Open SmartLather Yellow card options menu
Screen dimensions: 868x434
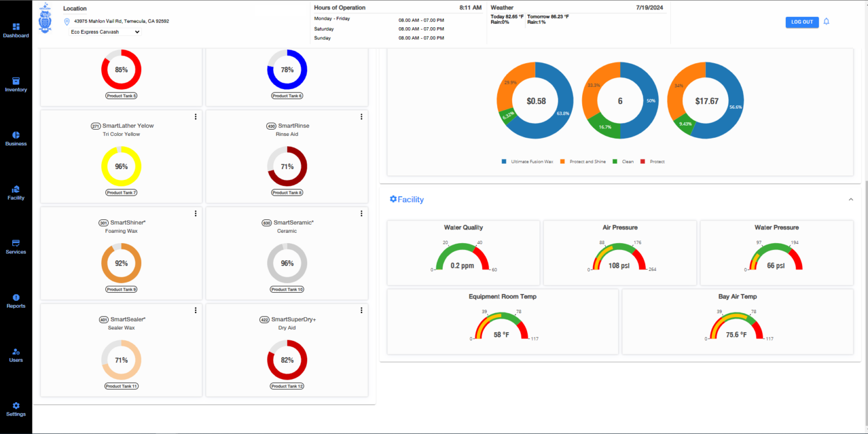click(x=196, y=117)
